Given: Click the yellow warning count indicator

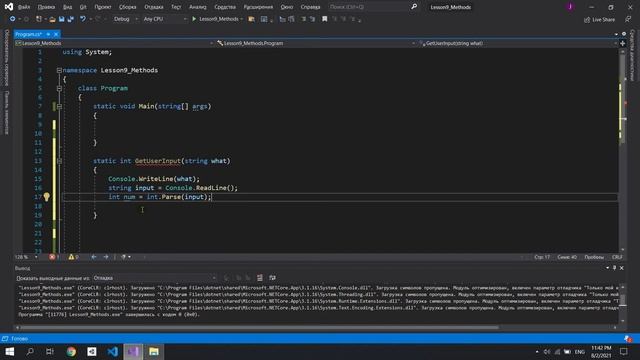Looking at the screenshot, I should pyautogui.click(x=73, y=257).
